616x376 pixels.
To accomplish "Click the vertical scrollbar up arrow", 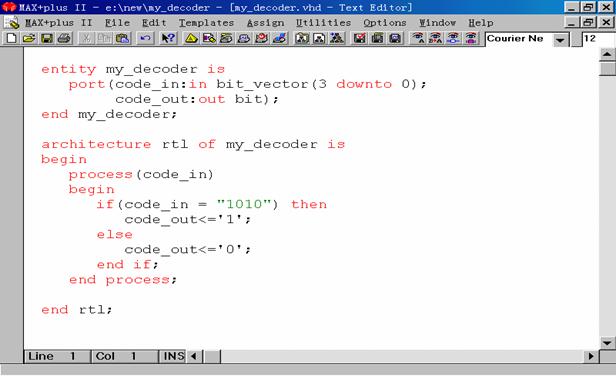I will 607,54.
